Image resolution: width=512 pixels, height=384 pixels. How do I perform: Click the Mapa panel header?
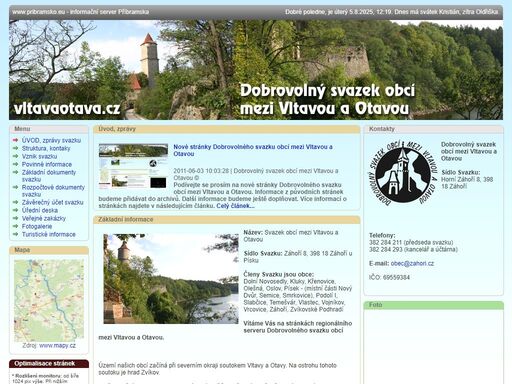(49, 250)
